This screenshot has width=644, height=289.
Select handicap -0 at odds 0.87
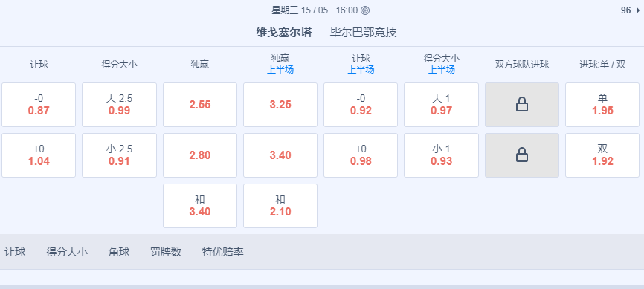tap(39, 105)
